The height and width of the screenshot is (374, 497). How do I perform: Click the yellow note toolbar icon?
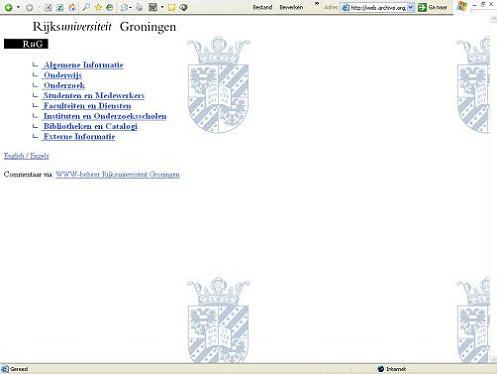pyautogui.click(x=171, y=7)
